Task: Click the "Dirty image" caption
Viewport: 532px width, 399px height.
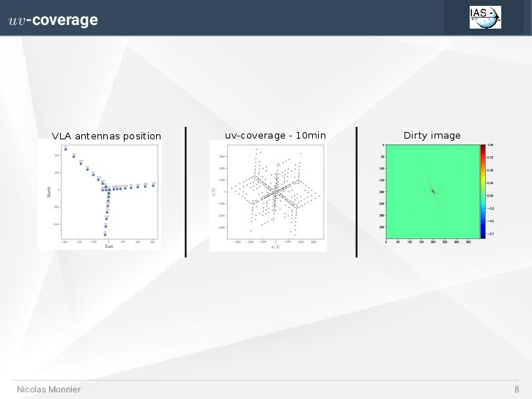Action: point(432,135)
